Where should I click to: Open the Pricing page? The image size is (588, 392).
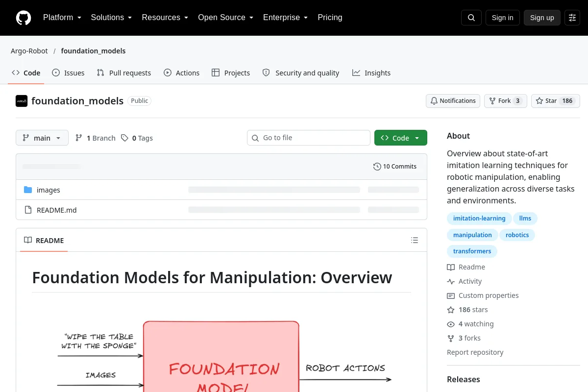[x=330, y=18]
